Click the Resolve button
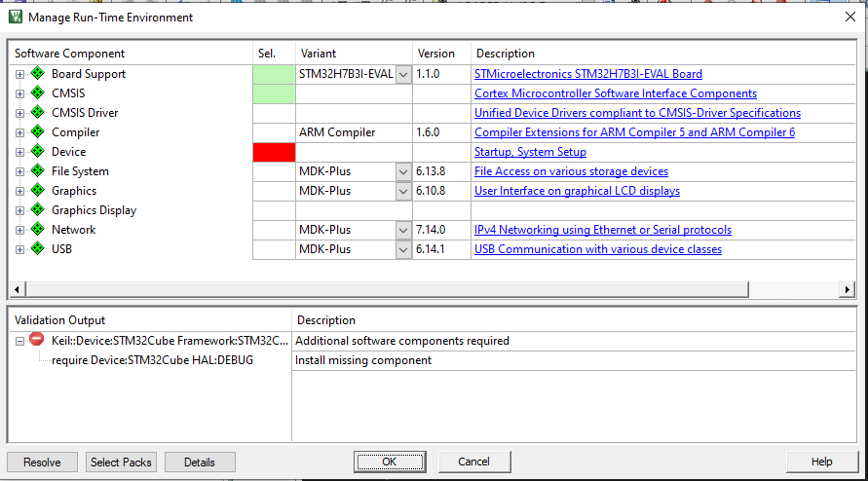Image resolution: width=868 pixels, height=481 pixels. (42, 462)
